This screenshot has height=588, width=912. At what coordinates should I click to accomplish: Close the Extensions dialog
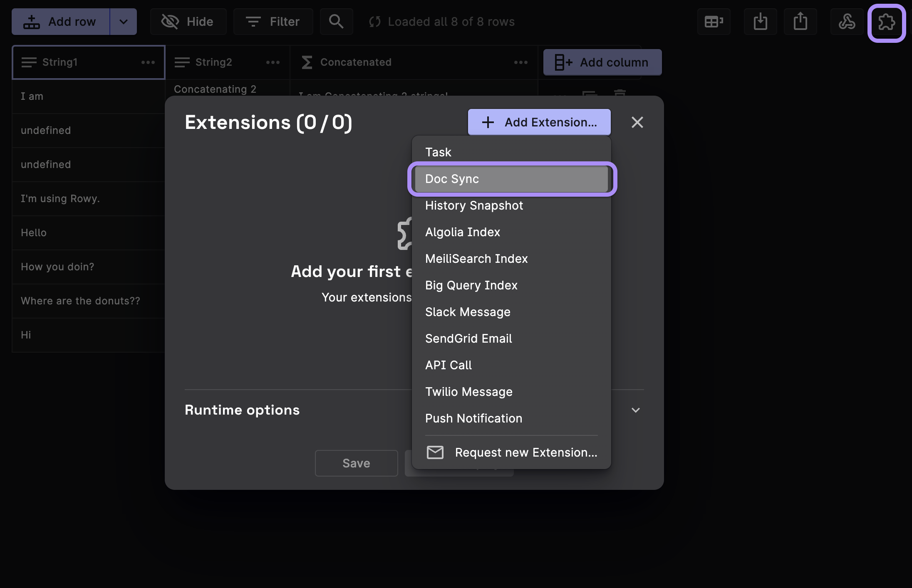(637, 122)
